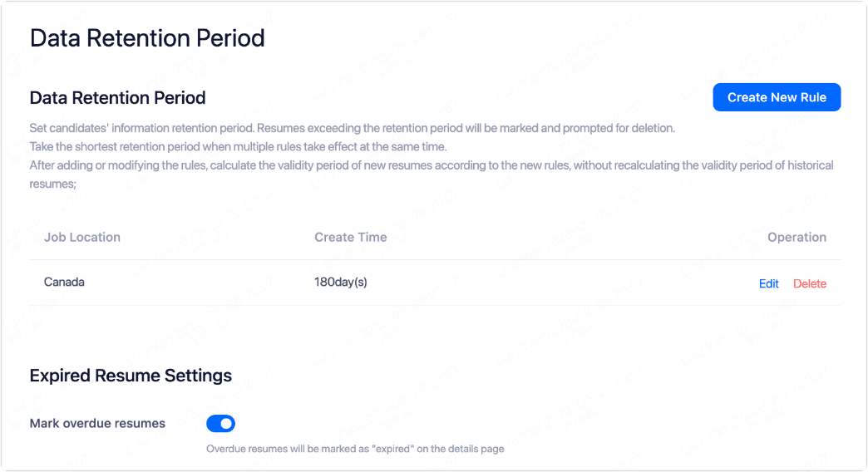Delete the Canada retention rule
Viewport: 868px width, 472px height.
(x=809, y=283)
